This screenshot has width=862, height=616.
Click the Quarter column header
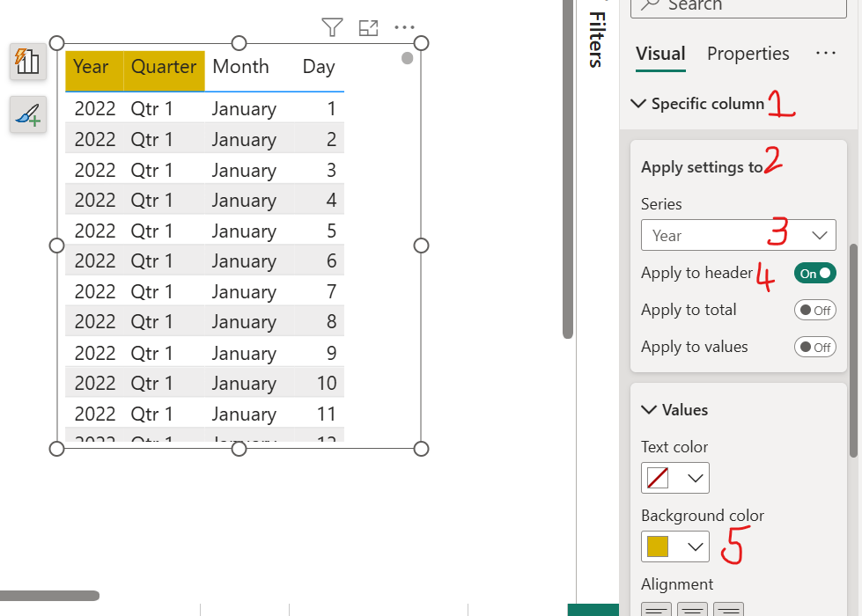pos(164,71)
